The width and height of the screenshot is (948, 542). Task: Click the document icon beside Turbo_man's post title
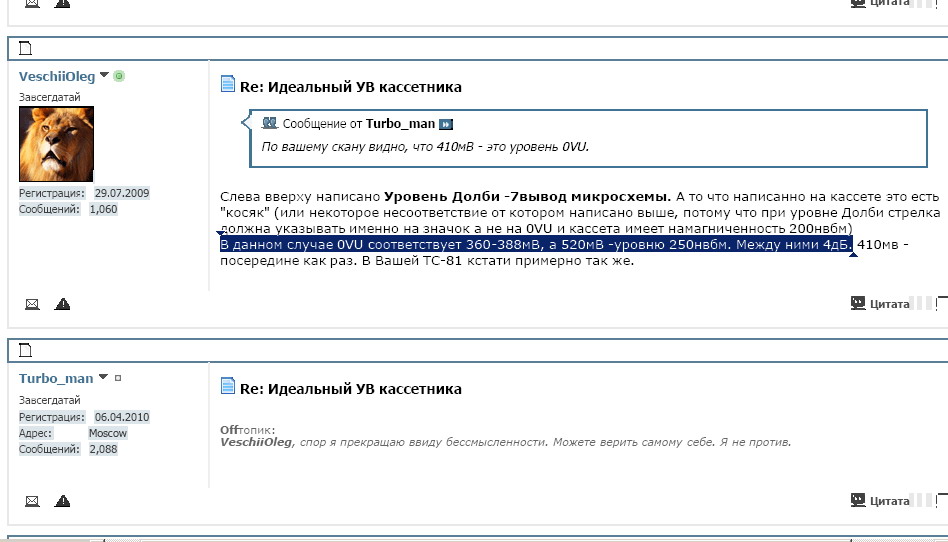click(x=228, y=388)
